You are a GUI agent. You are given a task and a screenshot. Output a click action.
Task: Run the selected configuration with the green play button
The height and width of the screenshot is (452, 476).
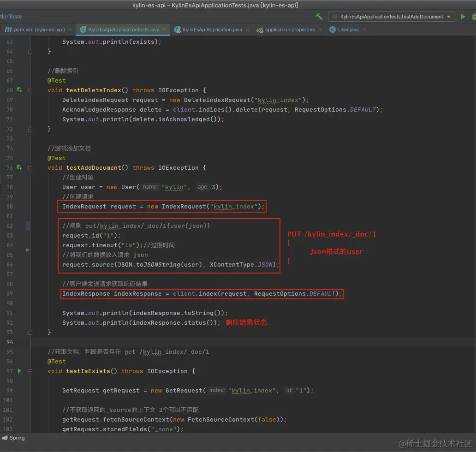(463, 17)
